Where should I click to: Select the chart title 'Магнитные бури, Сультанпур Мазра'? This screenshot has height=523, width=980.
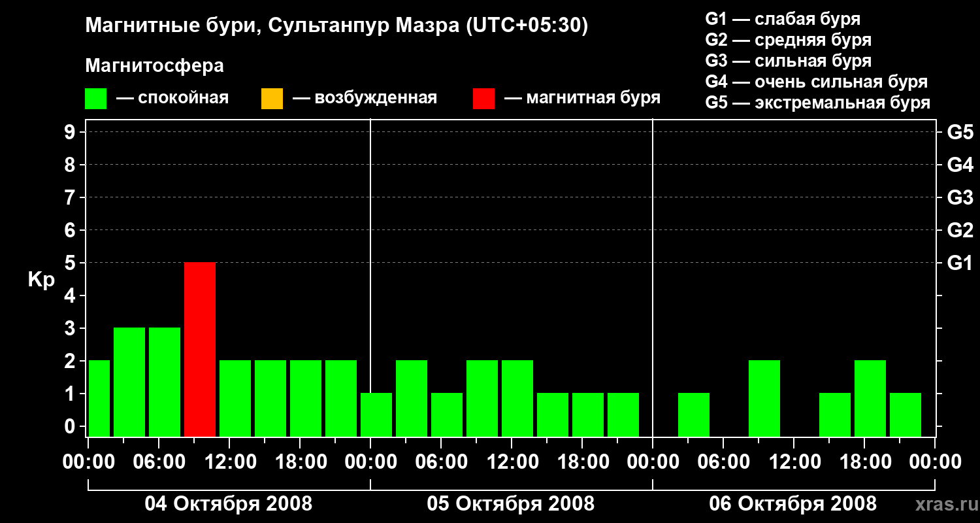click(272, 26)
